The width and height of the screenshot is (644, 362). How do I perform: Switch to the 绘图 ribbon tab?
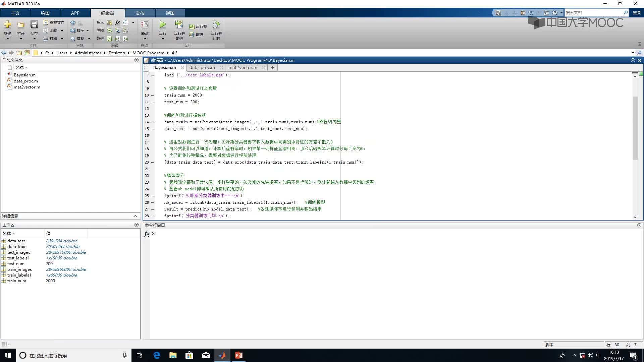pyautogui.click(x=45, y=13)
